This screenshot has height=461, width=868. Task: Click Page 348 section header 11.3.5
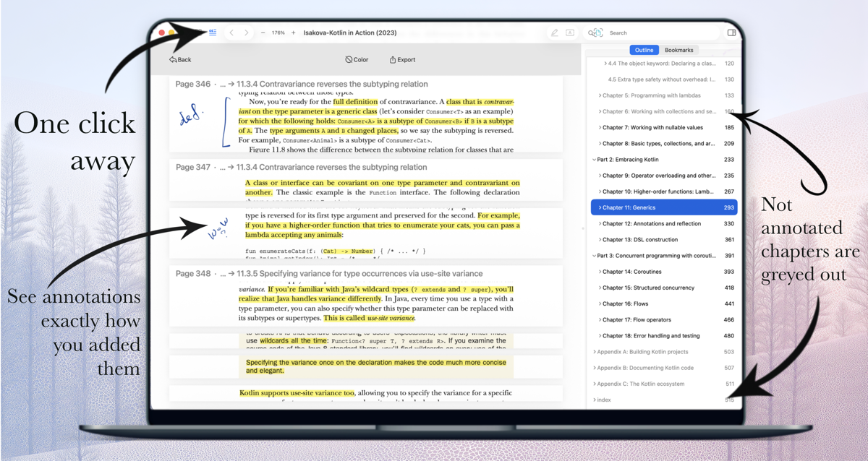(x=329, y=274)
